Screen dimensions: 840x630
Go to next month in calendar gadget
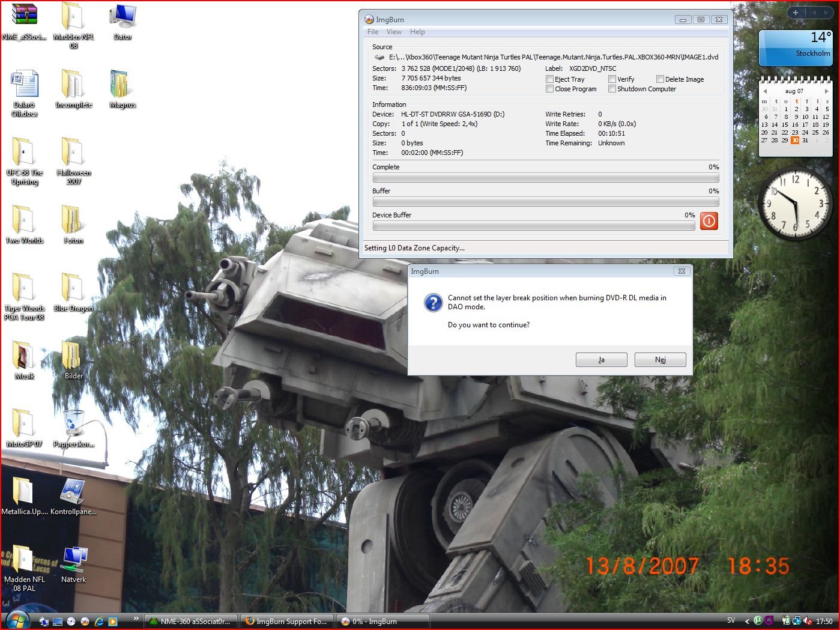pos(826,91)
